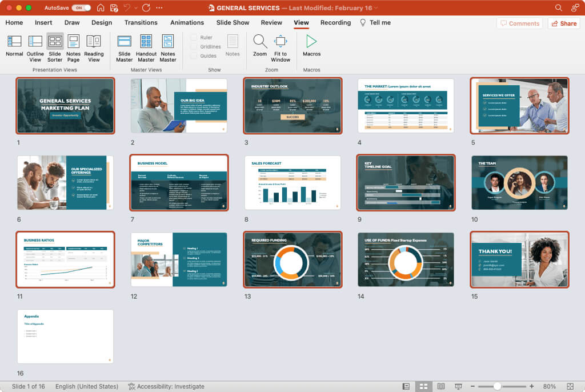Tick the Guides checkbox
Viewport: 585px width, 392px height.
(194, 56)
